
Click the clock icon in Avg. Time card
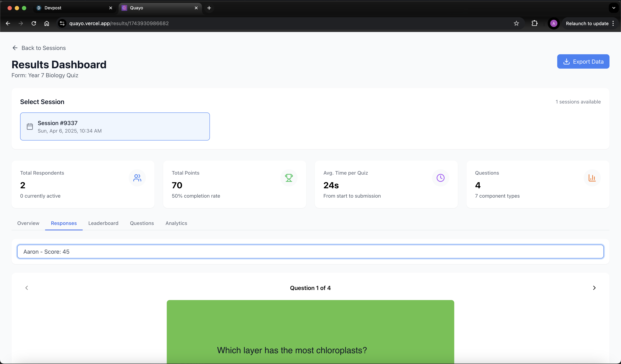coord(440,178)
